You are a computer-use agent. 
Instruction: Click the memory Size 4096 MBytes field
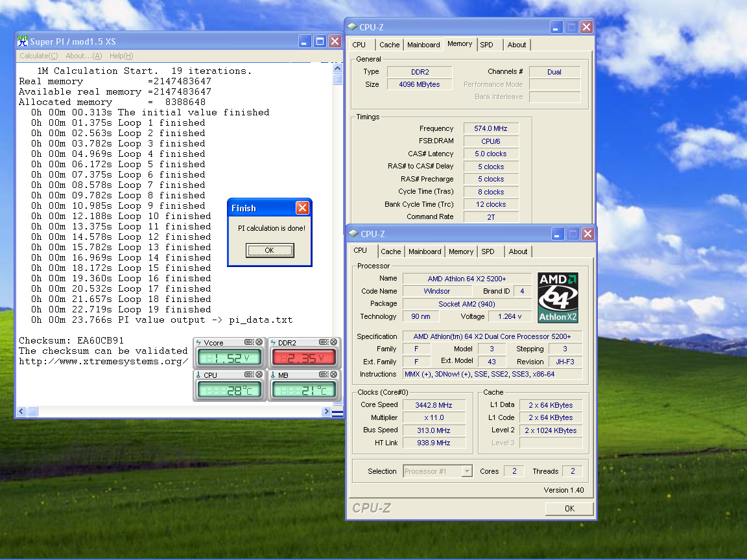420,84
